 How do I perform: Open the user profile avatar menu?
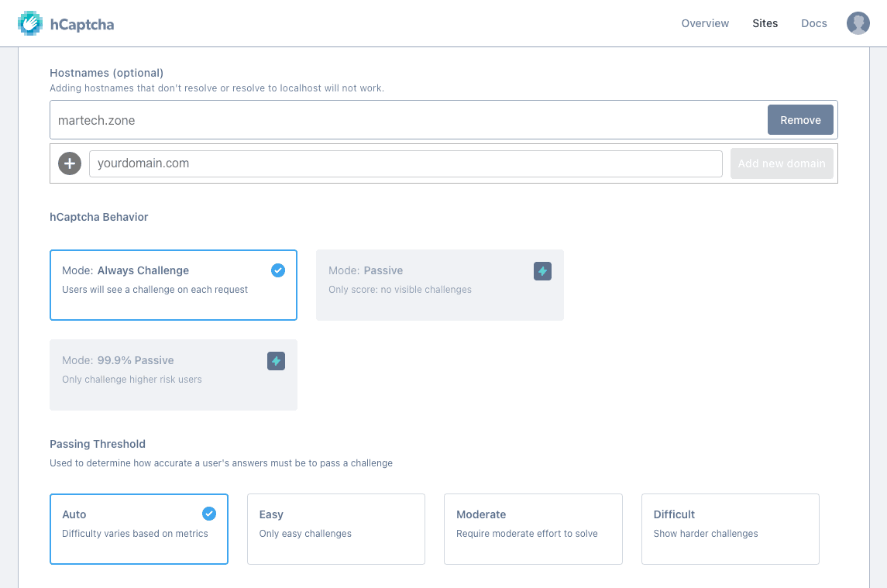pyautogui.click(x=858, y=23)
